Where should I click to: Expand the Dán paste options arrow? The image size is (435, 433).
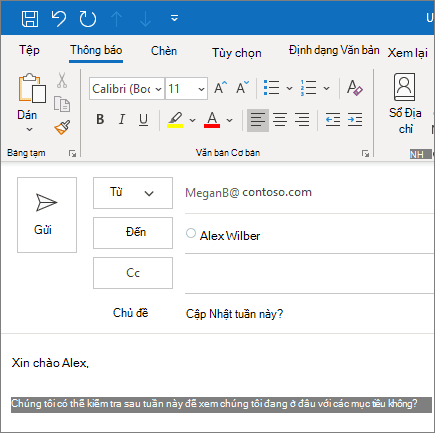pyautogui.click(x=29, y=129)
